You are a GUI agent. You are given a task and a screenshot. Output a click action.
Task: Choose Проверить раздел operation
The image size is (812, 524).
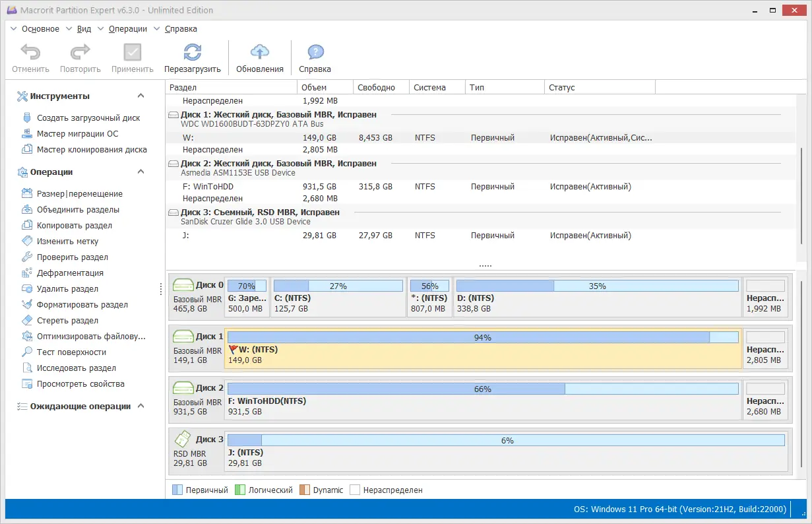point(73,257)
